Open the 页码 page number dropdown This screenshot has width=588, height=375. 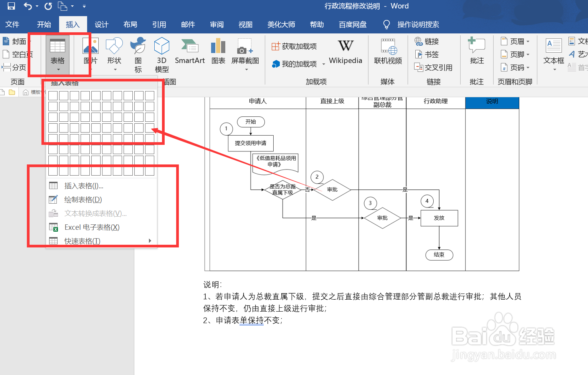pyautogui.click(x=515, y=67)
